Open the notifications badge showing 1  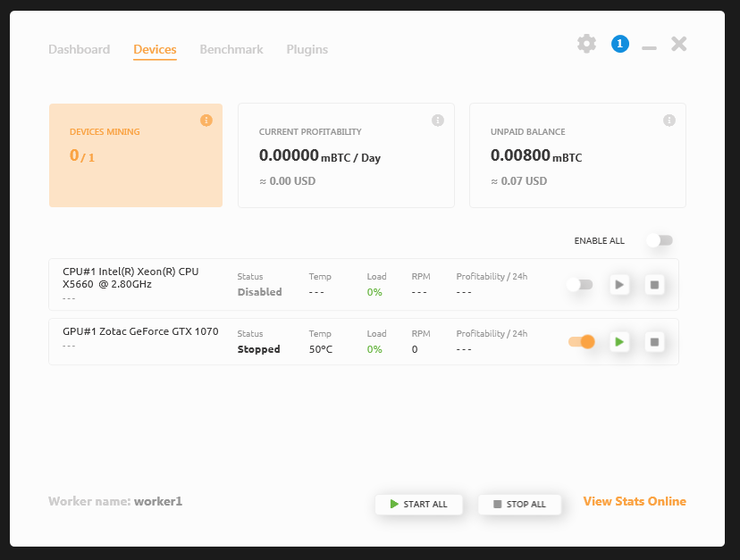click(620, 44)
